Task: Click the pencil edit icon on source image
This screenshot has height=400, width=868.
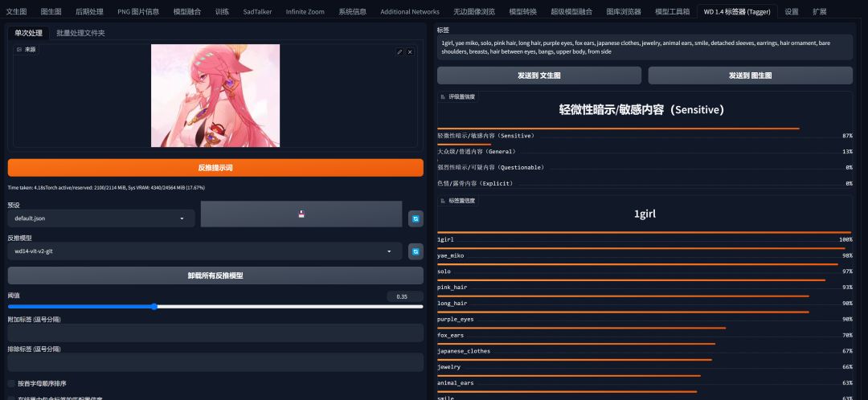Action: [399, 52]
